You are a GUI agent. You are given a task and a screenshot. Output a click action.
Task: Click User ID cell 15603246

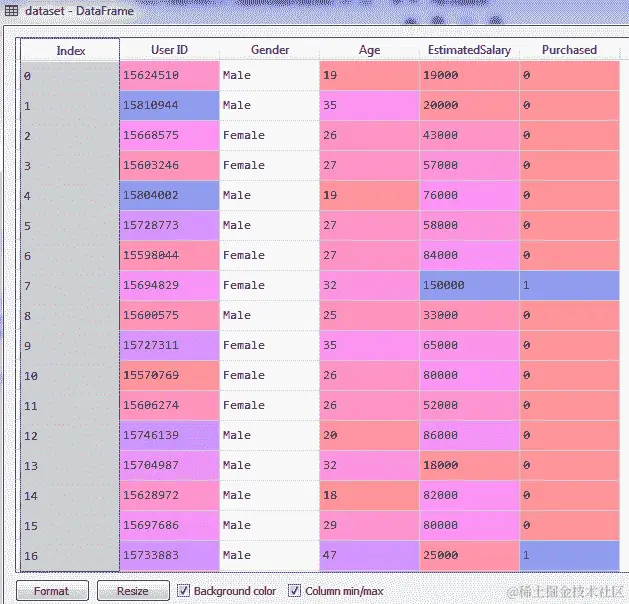[169, 166]
